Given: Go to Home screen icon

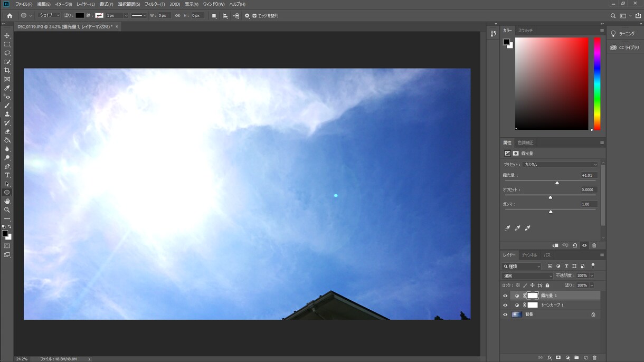Looking at the screenshot, I should [x=10, y=16].
